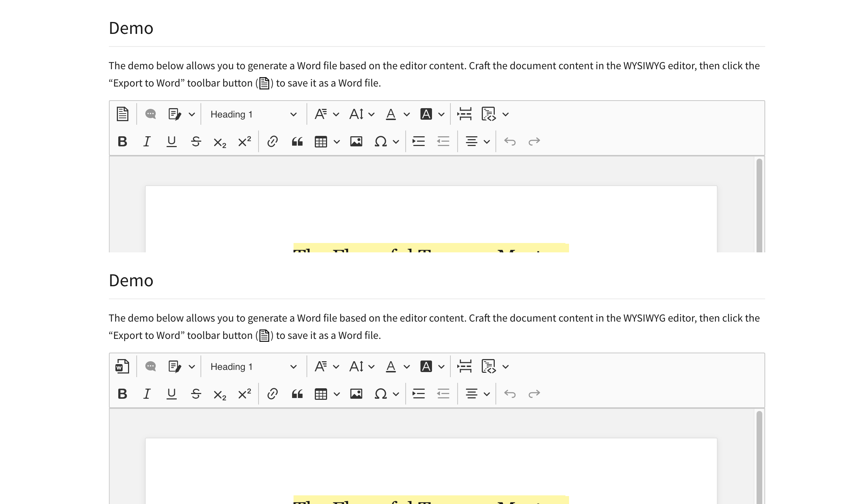864x504 pixels.
Task: Click highlighted title text in first editor page
Action: (x=431, y=248)
